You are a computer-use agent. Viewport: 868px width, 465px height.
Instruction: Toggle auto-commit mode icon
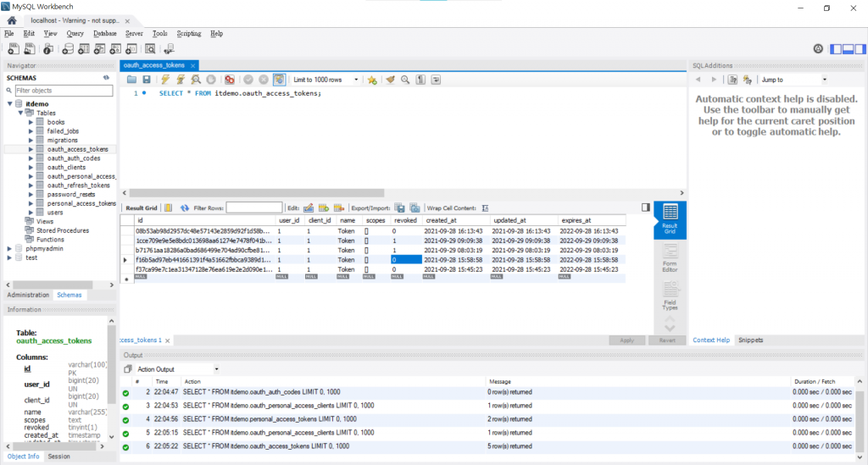point(279,80)
